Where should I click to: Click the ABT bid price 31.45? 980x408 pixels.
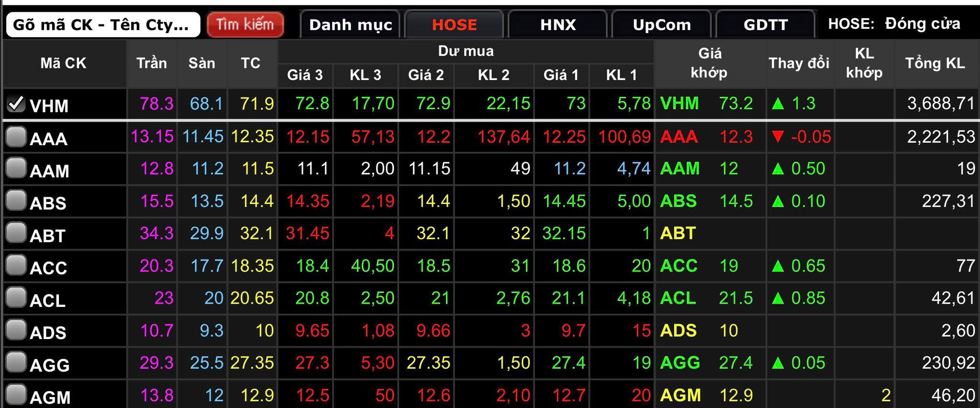(308, 233)
